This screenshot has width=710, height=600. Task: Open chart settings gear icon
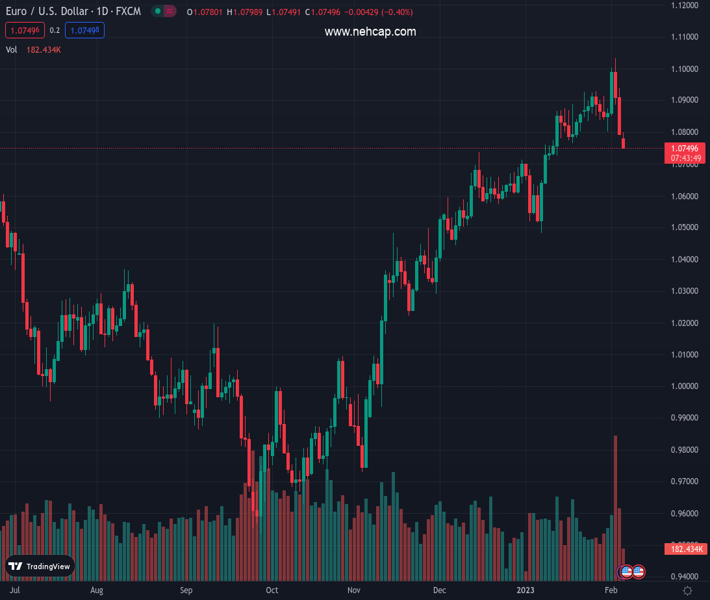[687, 591]
